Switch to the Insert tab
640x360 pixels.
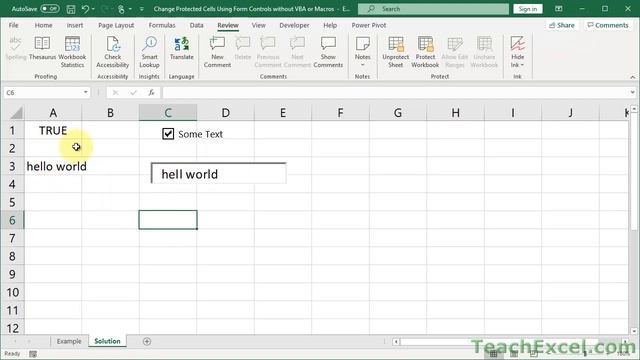[x=75, y=25]
